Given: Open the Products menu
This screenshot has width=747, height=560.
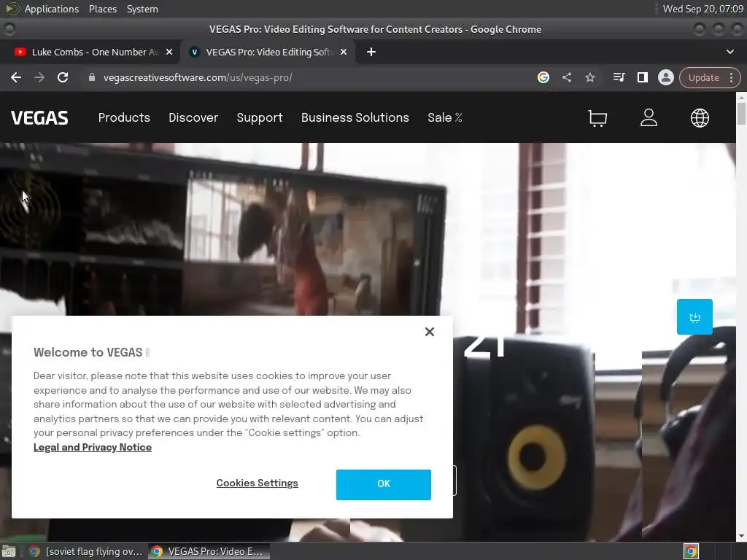Looking at the screenshot, I should pyautogui.click(x=124, y=117).
